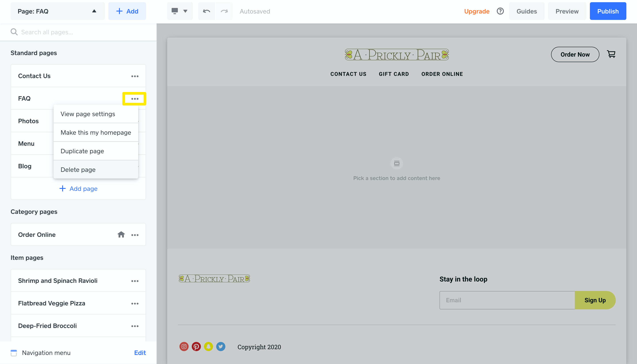Click the Add page link
The height and width of the screenshot is (364, 637).
78,188
